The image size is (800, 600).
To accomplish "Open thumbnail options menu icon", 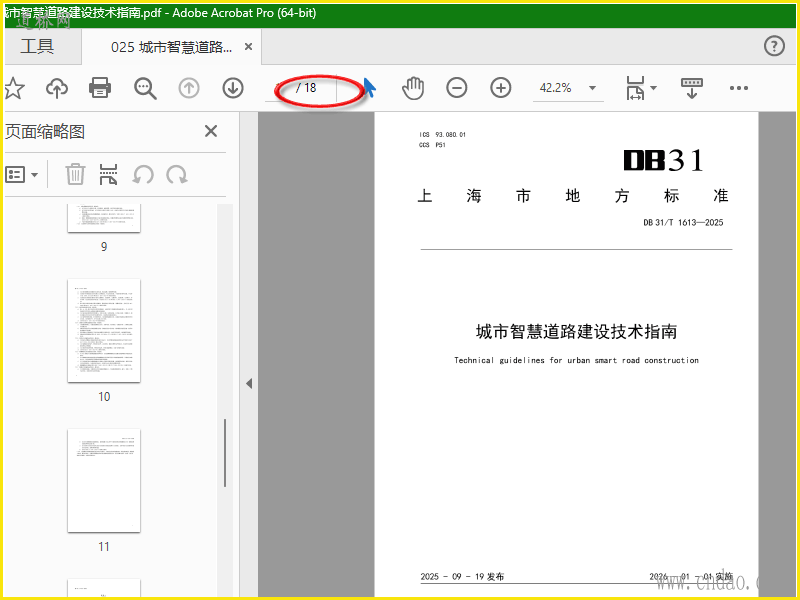I will [x=21, y=174].
